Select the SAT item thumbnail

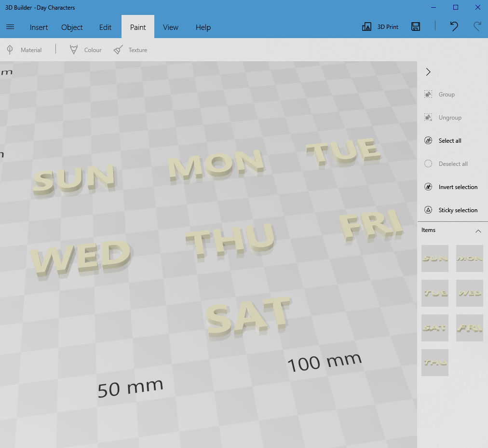click(x=434, y=327)
